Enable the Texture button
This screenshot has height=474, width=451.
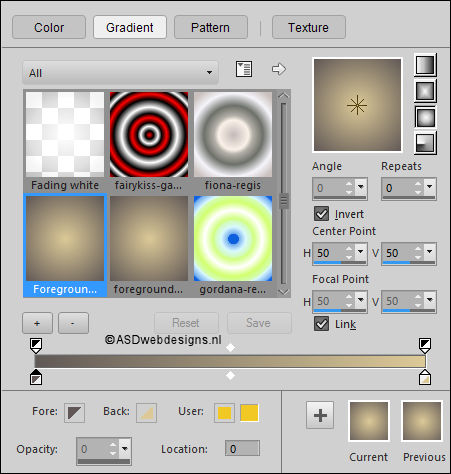pos(309,27)
